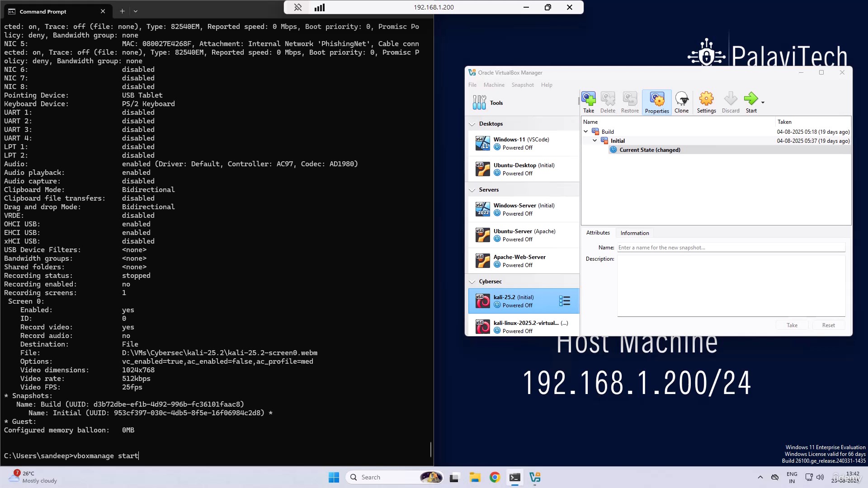
Task: Select the Command Prompt tab
Action: (57, 11)
